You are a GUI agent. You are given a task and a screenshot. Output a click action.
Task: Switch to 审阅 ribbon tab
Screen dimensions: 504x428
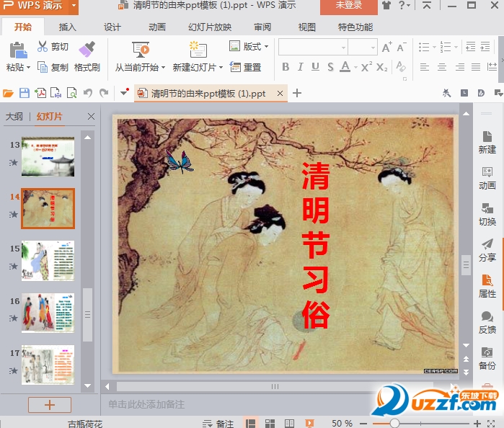point(262,27)
